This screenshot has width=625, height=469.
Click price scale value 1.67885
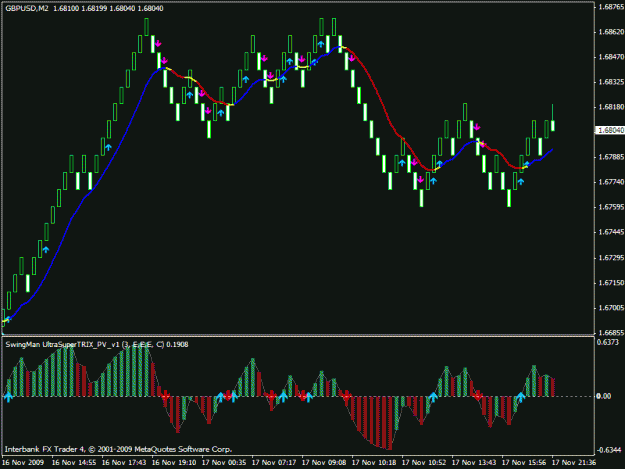click(x=611, y=157)
